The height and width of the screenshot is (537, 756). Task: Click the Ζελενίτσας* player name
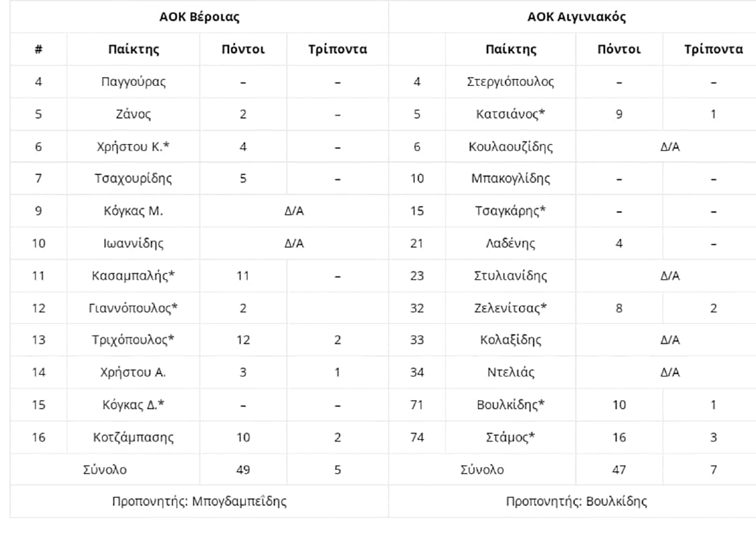(510, 308)
